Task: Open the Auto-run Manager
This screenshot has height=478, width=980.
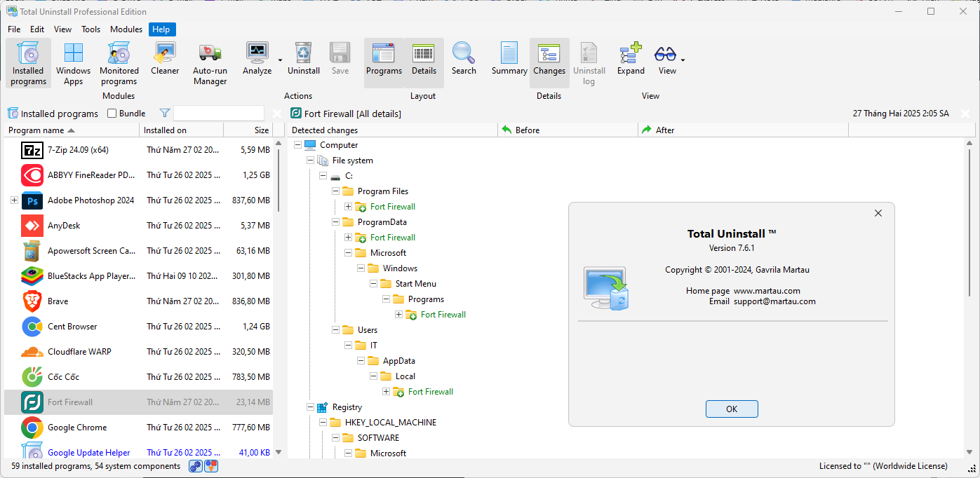Action: coord(210,63)
